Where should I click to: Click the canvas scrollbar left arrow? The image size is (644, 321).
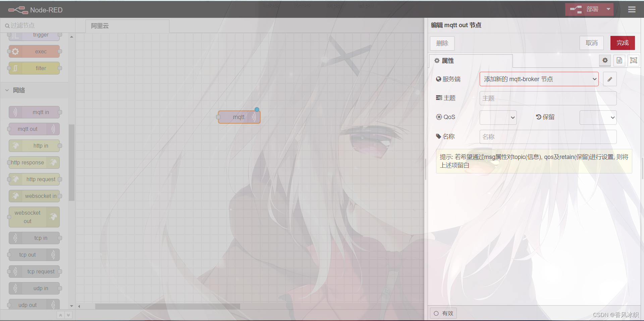(x=79, y=306)
